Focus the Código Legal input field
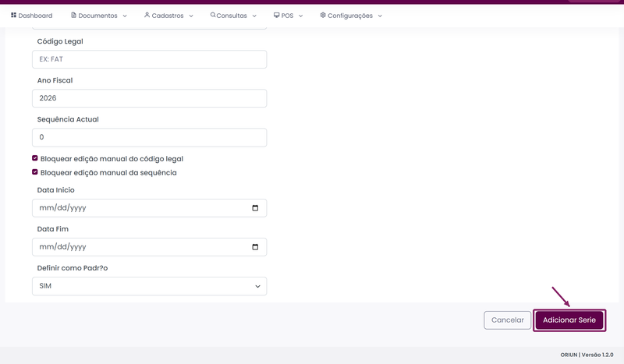This screenshot has height=364, width=624. (x=149, y=59)
